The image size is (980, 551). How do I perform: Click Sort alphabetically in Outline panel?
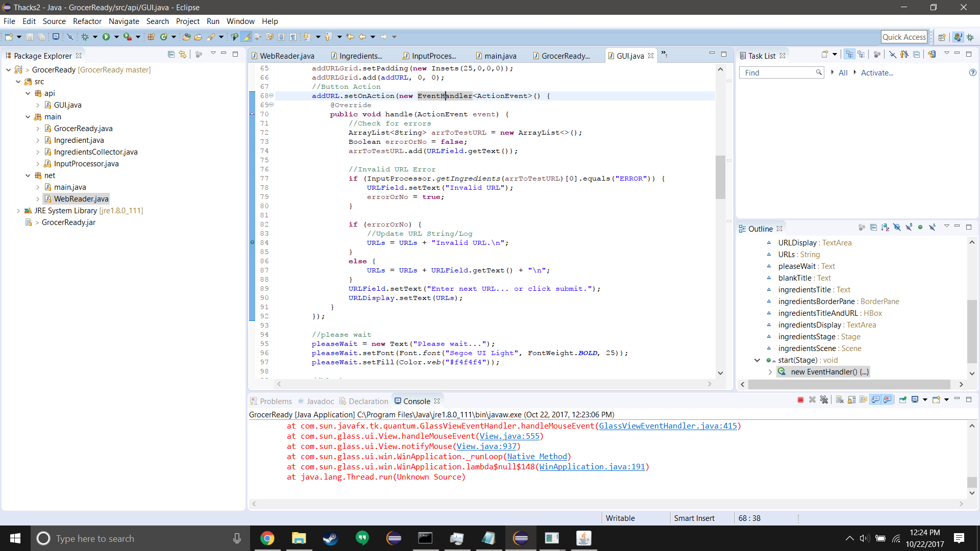pos(885,228)
